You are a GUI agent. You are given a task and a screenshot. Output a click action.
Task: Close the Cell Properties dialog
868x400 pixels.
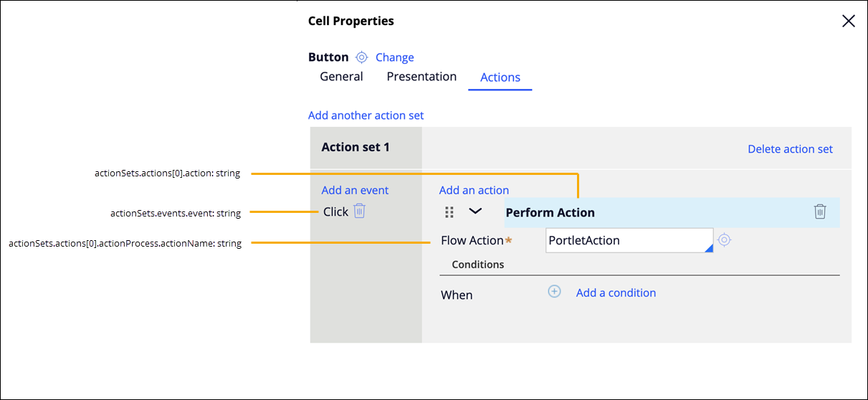pos(848,21)
